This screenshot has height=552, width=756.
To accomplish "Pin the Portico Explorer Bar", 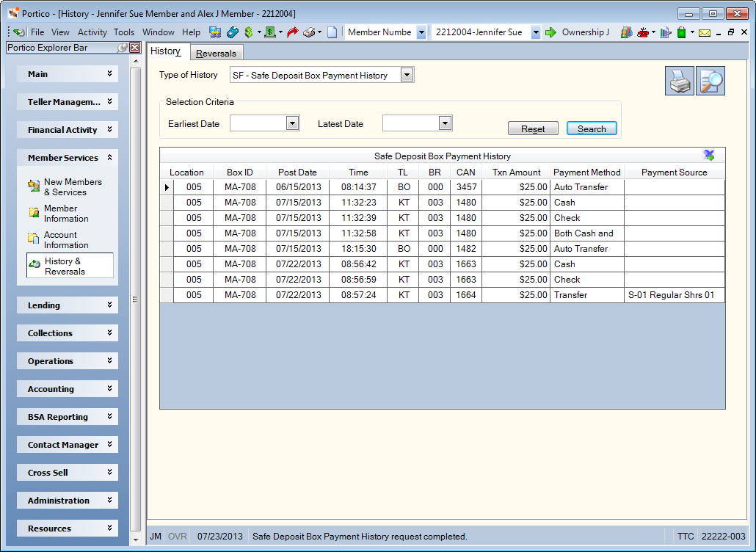I will (x=123, y=47).
